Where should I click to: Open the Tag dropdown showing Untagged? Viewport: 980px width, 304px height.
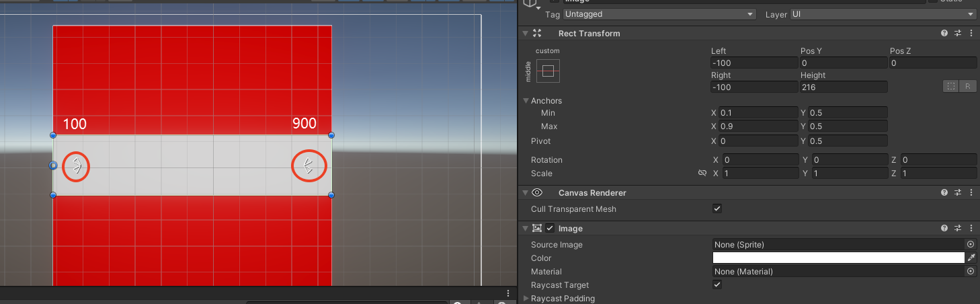coord(659,14)
